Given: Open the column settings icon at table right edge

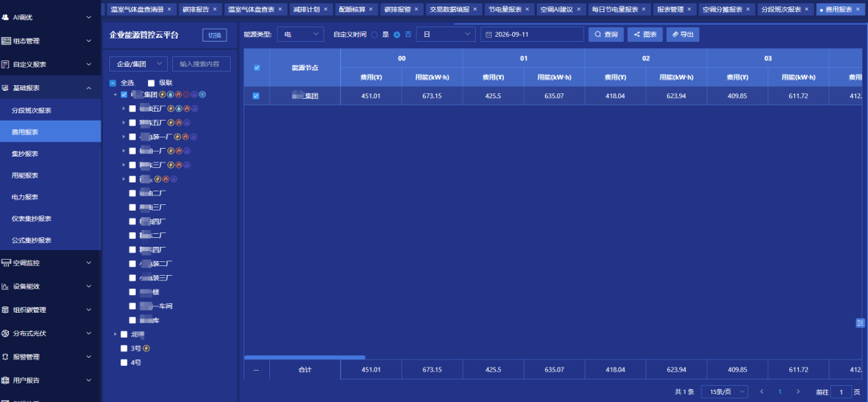Looking at the screenshot, I should point(860,322).
